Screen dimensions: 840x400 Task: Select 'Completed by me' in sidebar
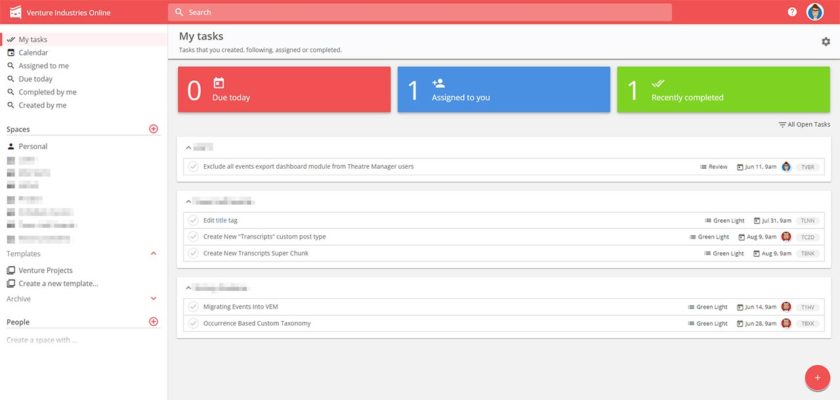[x=46, y=92]
